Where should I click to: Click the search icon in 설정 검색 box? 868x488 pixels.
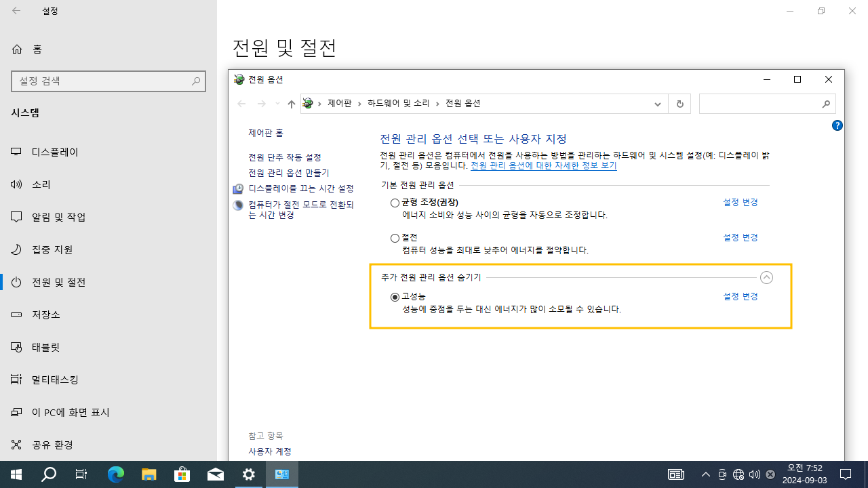tap(196, 81)
